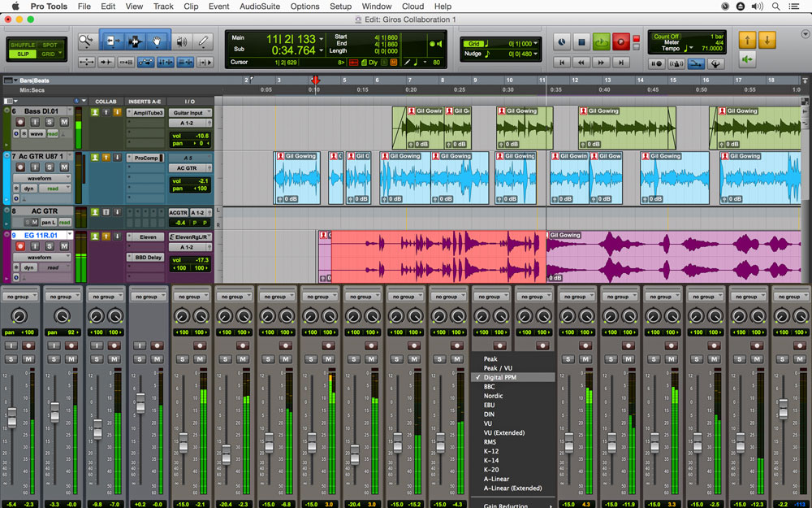
Task: Open the Track menu
Action: tap(163, 7)
